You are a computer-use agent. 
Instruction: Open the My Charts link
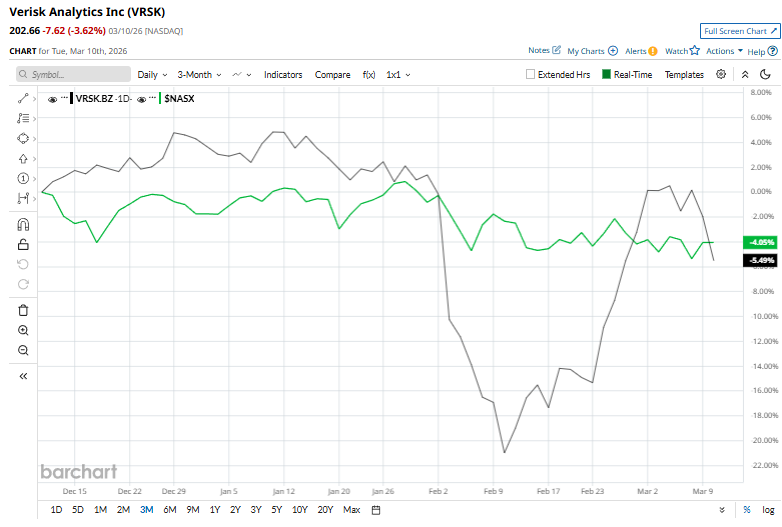592,51
